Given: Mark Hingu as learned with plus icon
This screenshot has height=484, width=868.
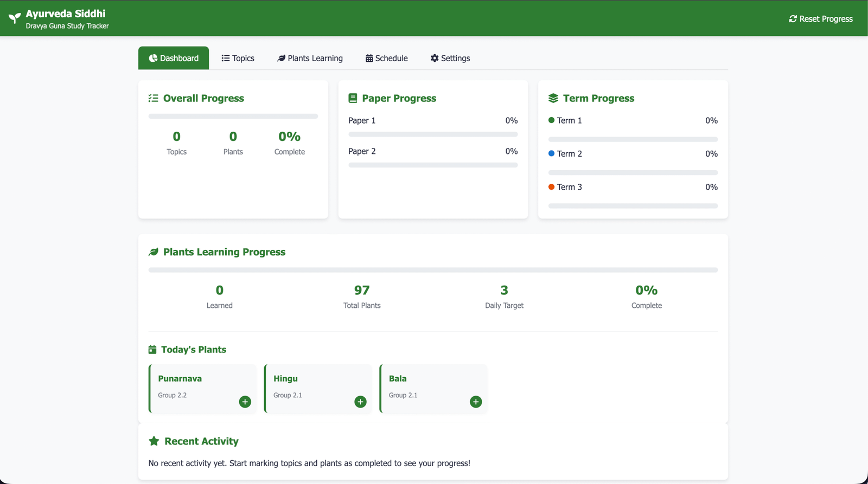Looking at the screenshot, I should tap(360, 402).
